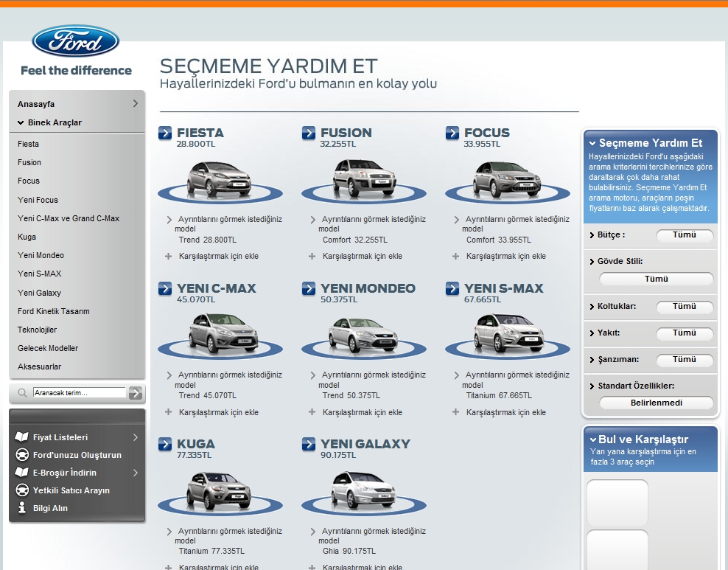The height and width of the screenshot is (570, 728).
Task: Click the first empty comparison slot
Action: pyautogui.click(x=617, y=503)
